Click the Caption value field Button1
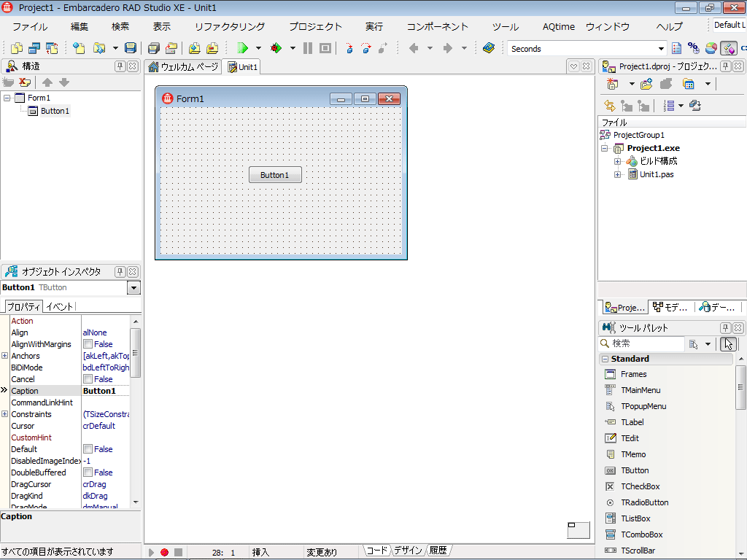Viewport: 747px width, 560px height. point(105,391)
